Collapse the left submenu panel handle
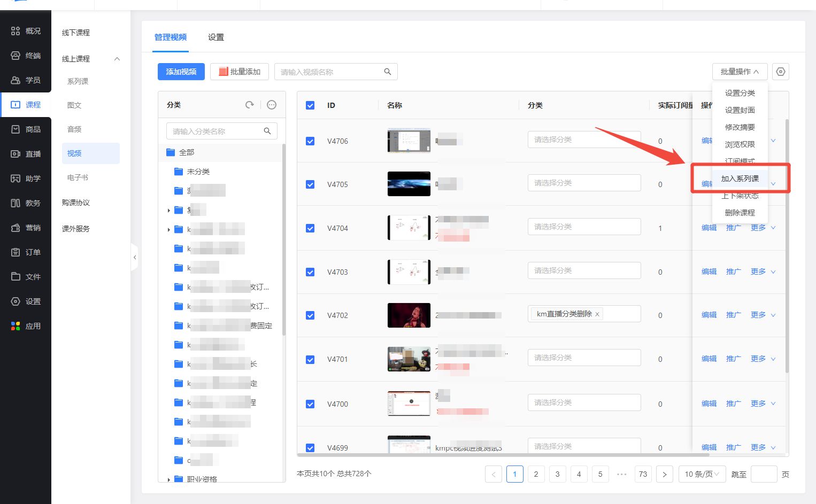 [x=135, y=257]
